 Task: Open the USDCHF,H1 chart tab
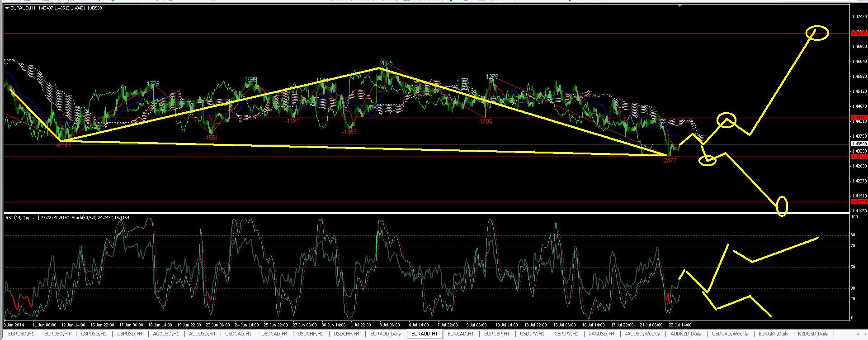(310, 334)
